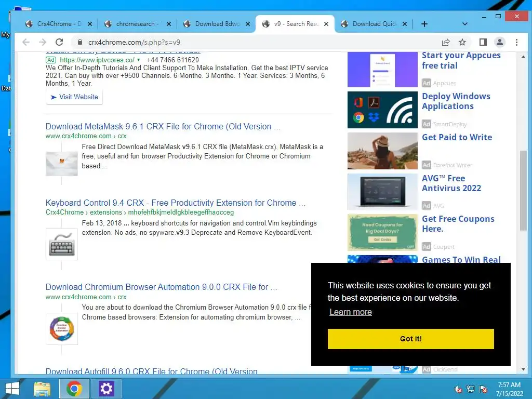
Task: Click the taskbar clock showing 7:57 AM
Action: pos(509,389)
